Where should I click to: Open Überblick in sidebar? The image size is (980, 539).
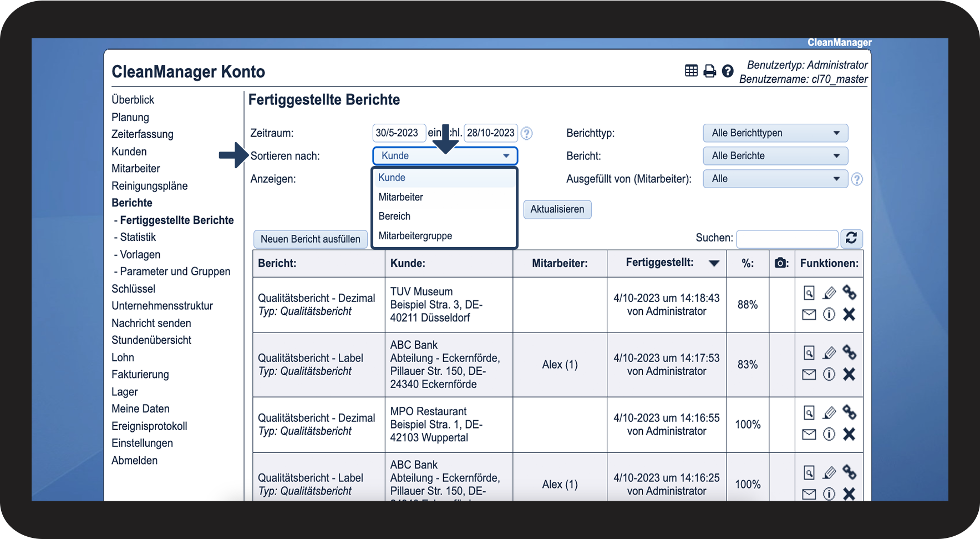click(133, 100)
